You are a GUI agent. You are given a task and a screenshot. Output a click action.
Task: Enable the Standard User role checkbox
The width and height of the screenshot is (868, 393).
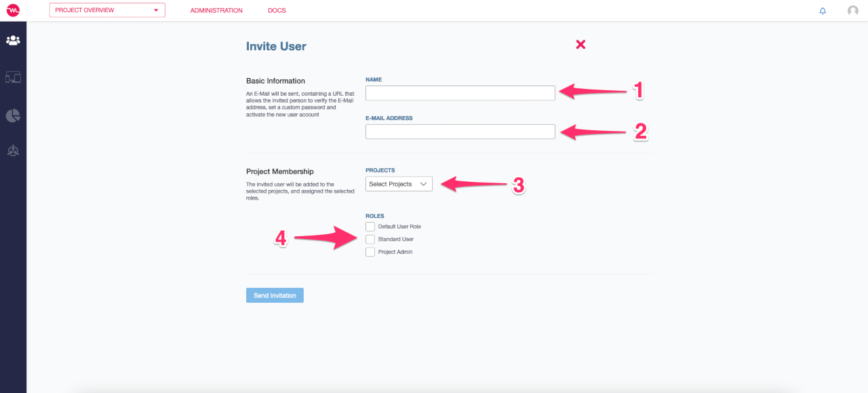[370, 239]
